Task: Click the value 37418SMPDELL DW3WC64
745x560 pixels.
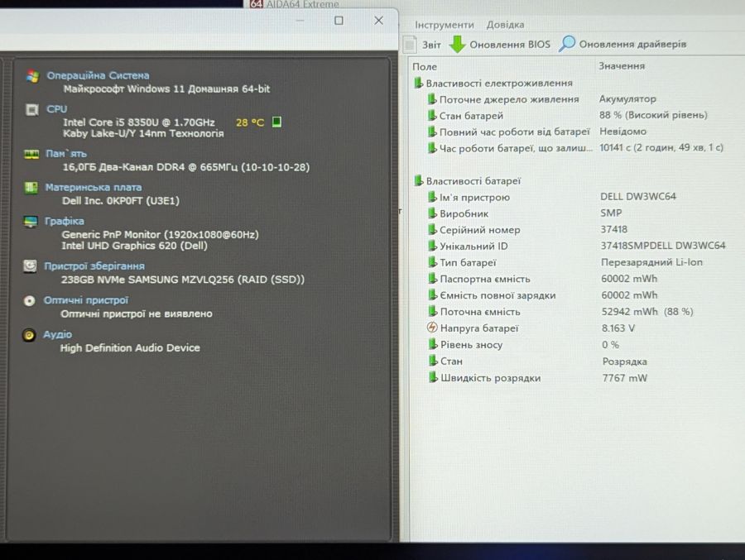Action: point(663,246)
